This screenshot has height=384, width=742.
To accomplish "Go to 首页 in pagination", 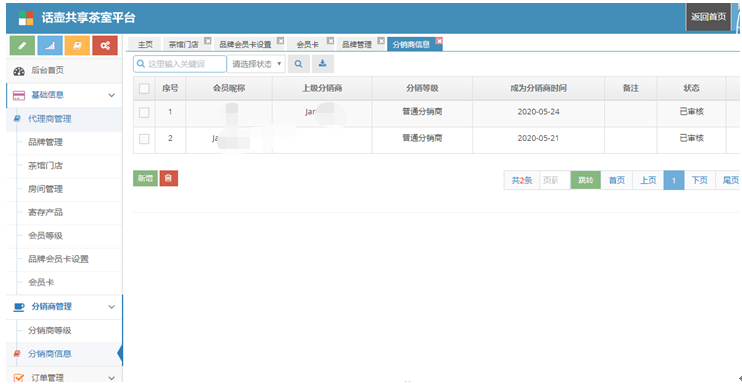I will pyautogui.click(x=617, y=180).
